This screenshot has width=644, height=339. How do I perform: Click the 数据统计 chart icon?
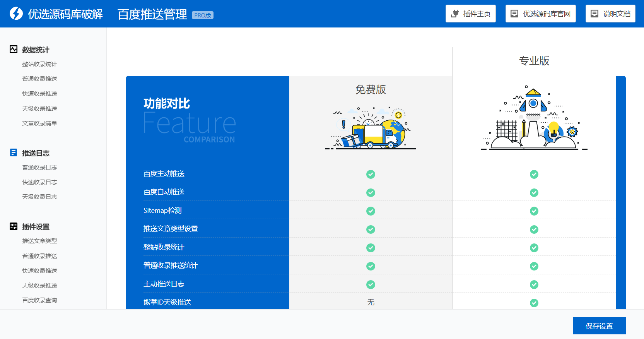(14, 49)
